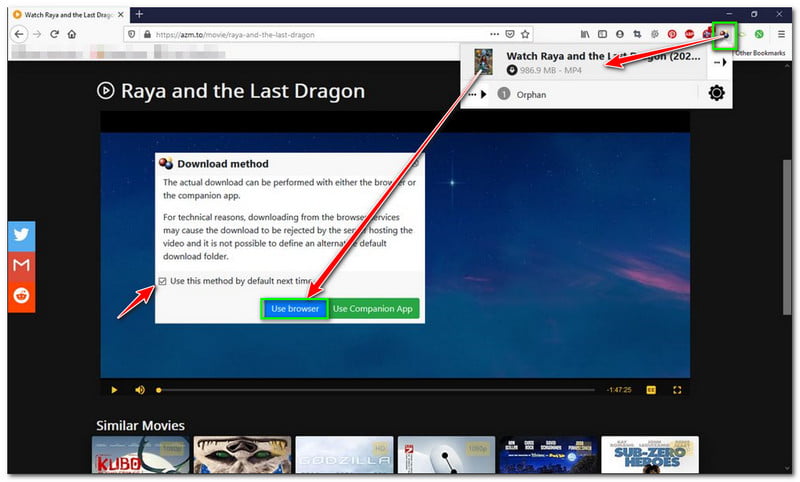This screenshot has width=800, height=482.
Task: Click the play circle icon beside movie title
Action: [106, 91]
